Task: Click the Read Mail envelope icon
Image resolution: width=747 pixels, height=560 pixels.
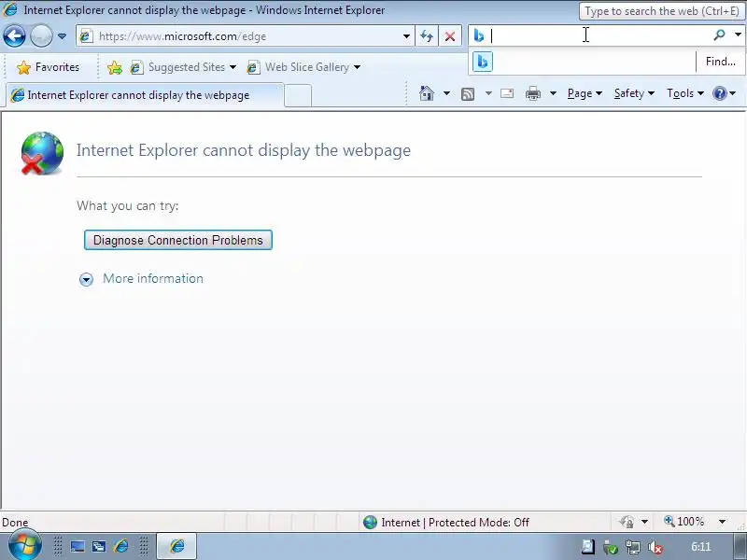Action: coord(507,93)
